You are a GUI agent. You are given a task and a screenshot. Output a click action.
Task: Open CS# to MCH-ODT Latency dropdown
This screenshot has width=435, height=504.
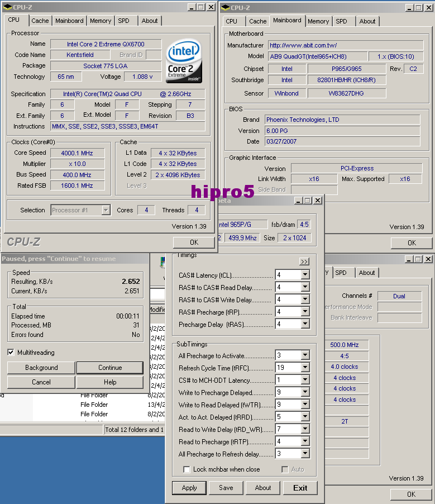305,380
